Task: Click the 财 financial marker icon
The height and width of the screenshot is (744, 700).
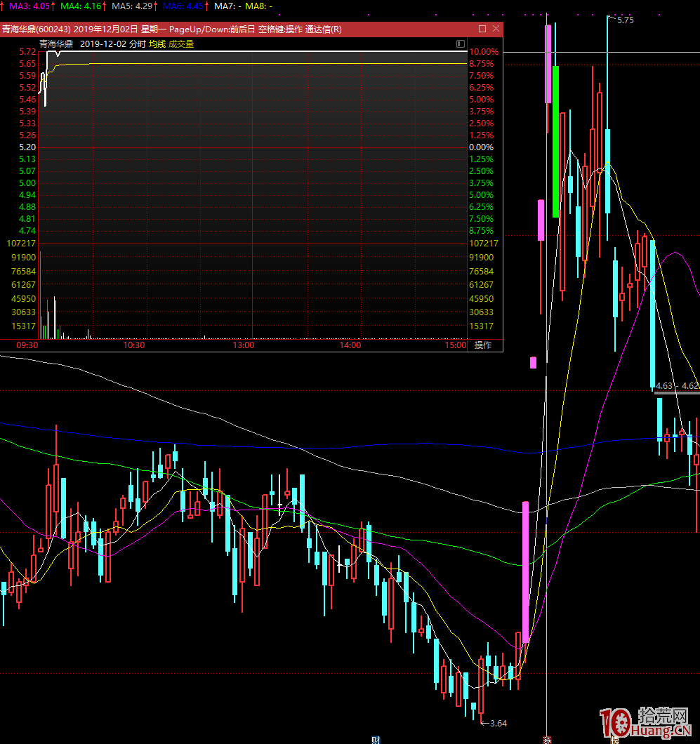Action: (x=376, y=739)
